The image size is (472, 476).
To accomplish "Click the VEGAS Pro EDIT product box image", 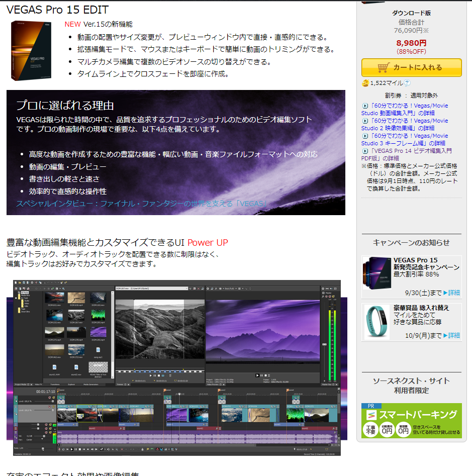I will tap(31, 50).
